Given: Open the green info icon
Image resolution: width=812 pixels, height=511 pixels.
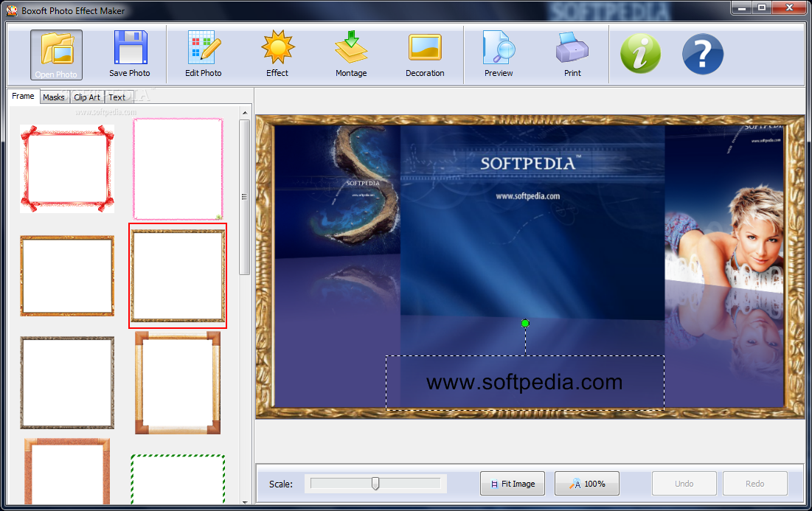Looking at the screenshot, I should click(641, 54).
